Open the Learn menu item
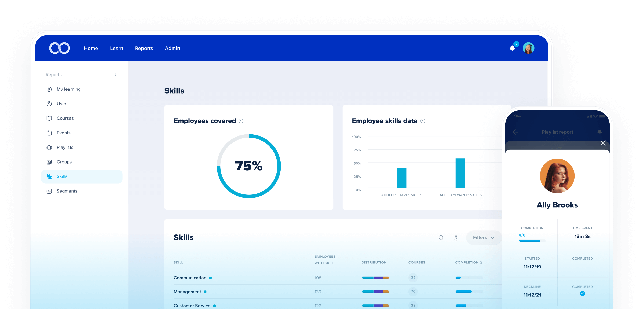 pyautogui.click(x=116, y=48)
